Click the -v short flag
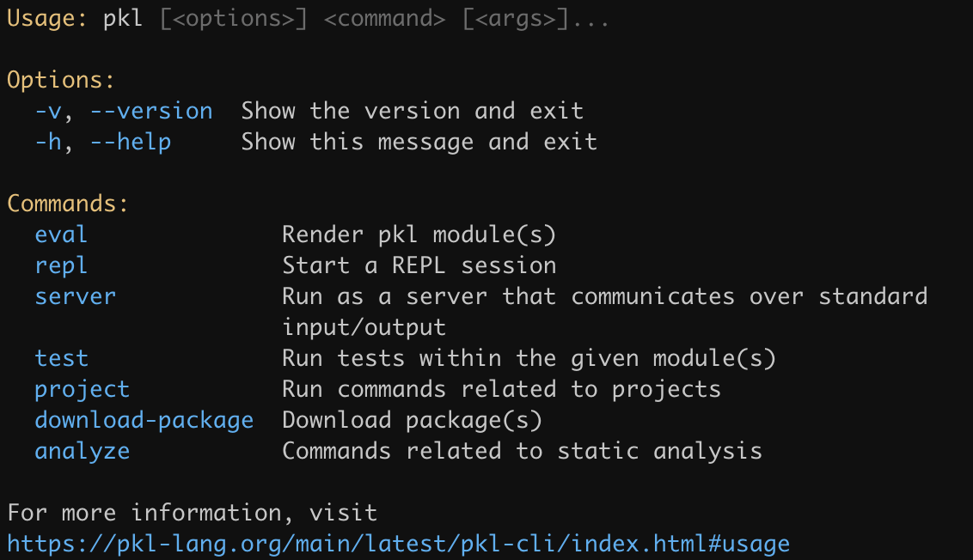The height and width of the screenshot is (560, 973). [47, 111]
